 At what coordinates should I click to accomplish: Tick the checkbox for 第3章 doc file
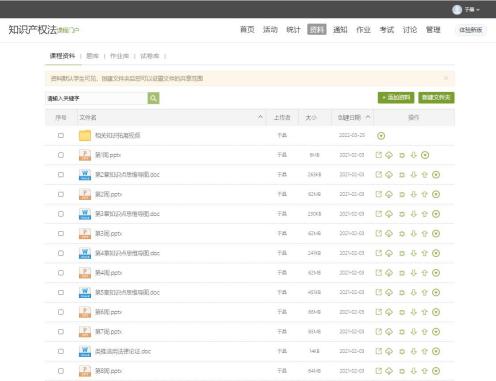coord(61,214)
